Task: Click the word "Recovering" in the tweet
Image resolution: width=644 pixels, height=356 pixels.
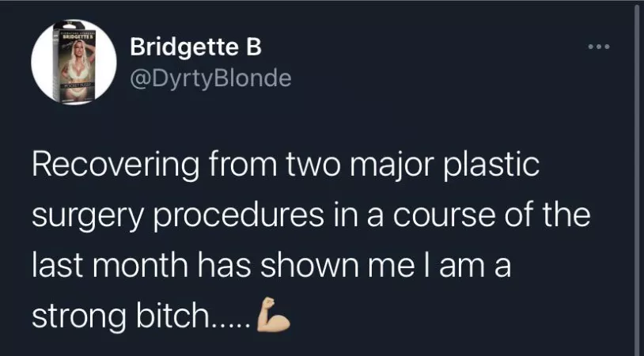Action: [115, 169]
